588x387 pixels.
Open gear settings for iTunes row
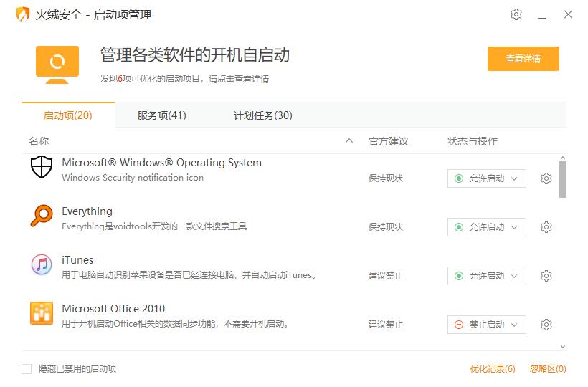click(546, 276)
